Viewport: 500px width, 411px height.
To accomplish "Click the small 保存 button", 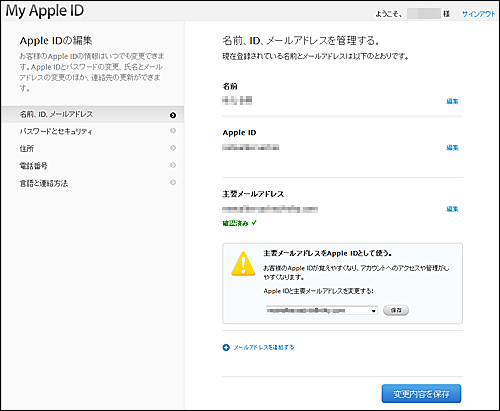I will tap(396, 310).
